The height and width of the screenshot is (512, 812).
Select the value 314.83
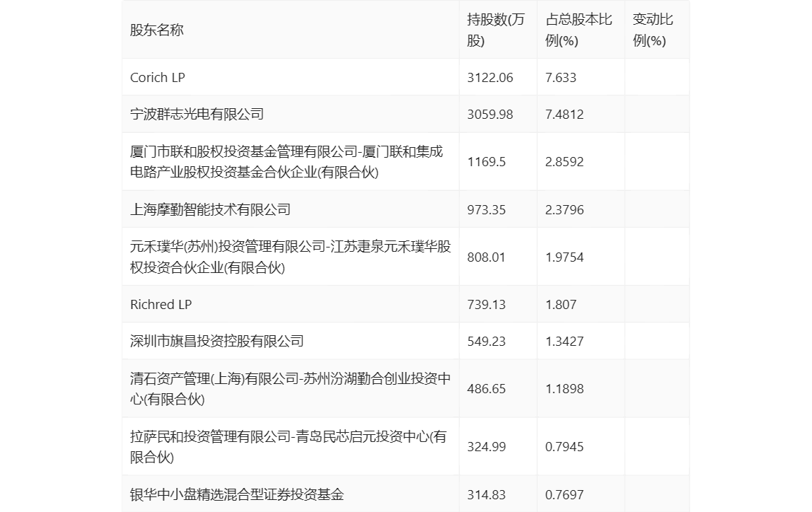tap(486, 496)
